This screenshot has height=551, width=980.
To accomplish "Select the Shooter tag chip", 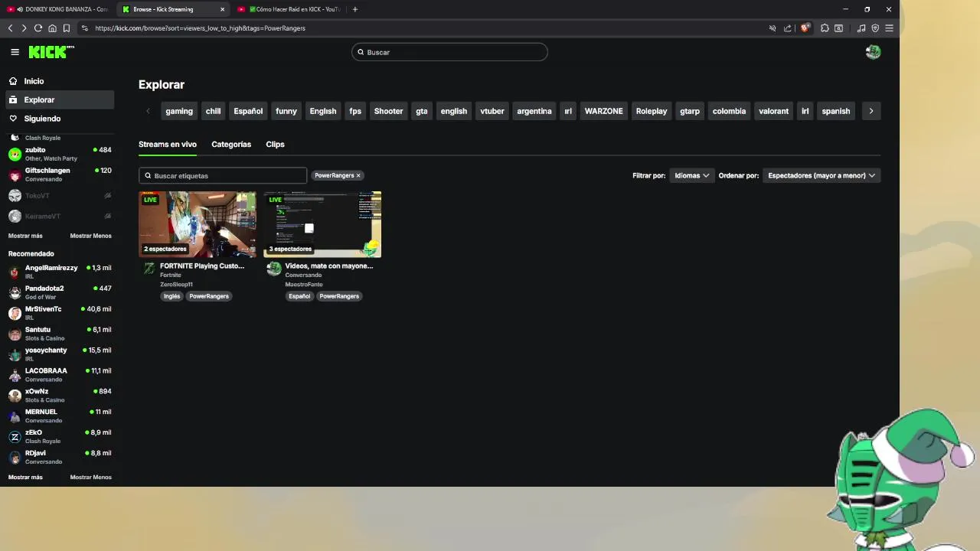I will (388, 111).
